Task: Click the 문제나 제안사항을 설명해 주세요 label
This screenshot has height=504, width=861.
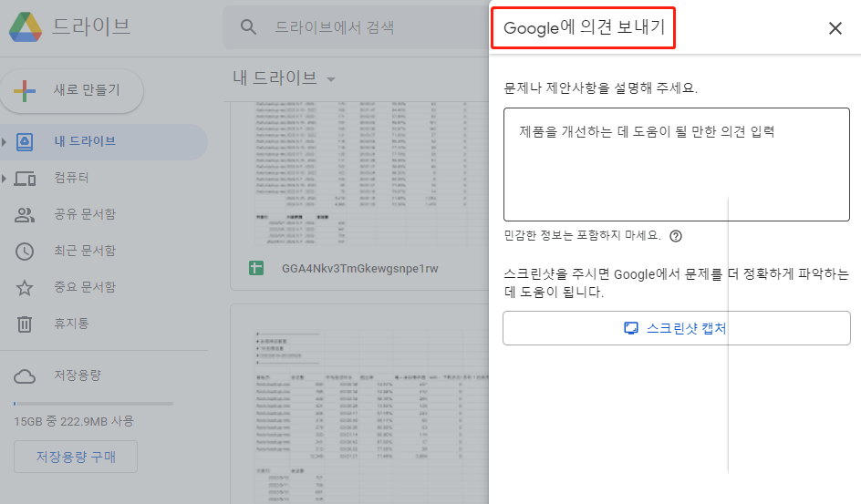Action: [x=601, y=87]
